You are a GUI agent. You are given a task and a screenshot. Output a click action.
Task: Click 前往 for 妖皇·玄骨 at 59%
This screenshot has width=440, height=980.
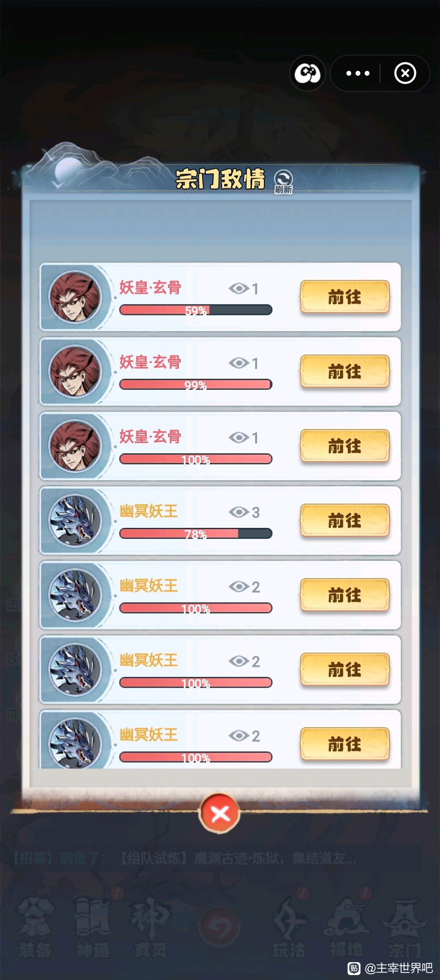click(345, 297)
